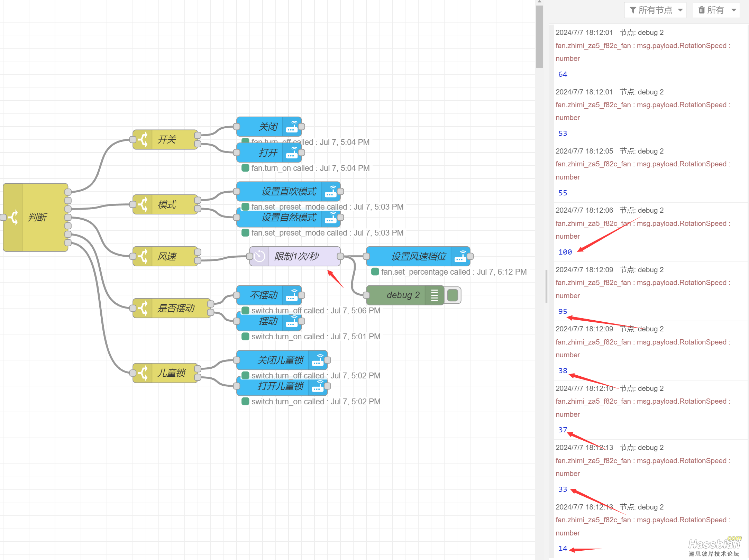749x560 pixels.
Task: Click debug value 95
Action: 563,312
